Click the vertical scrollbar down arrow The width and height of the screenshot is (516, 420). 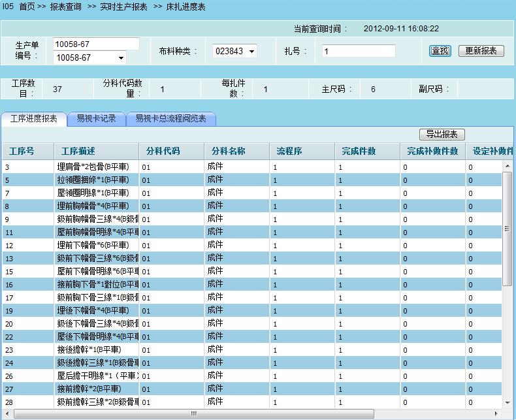pos(508,403)
